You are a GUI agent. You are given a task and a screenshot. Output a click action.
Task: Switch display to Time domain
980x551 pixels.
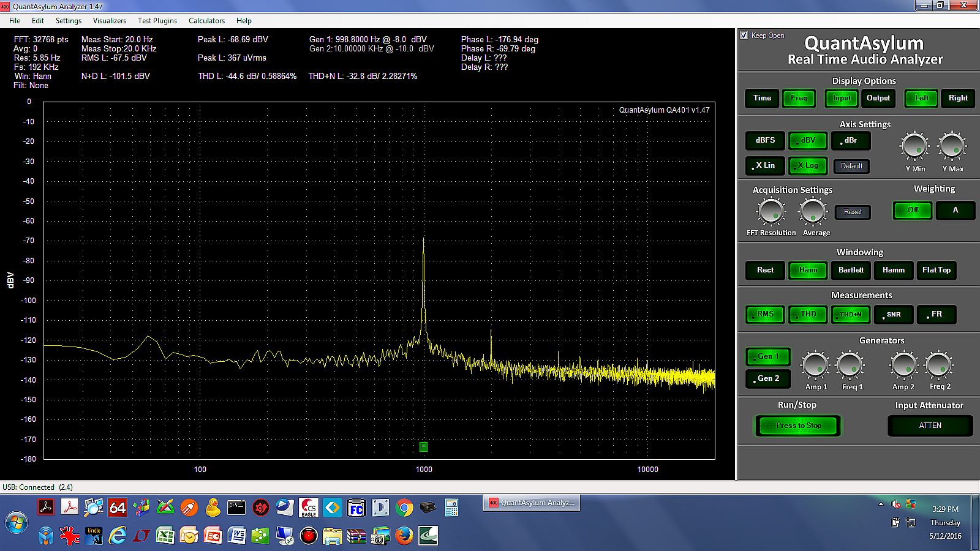click(762, 98)
